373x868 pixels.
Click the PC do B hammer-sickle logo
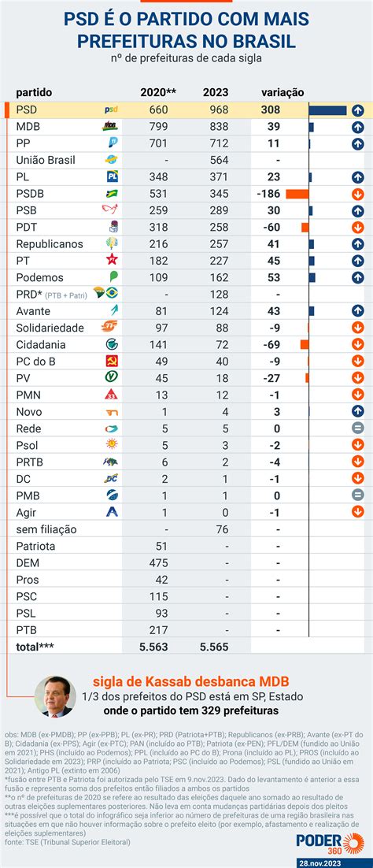tap(112, 361)
